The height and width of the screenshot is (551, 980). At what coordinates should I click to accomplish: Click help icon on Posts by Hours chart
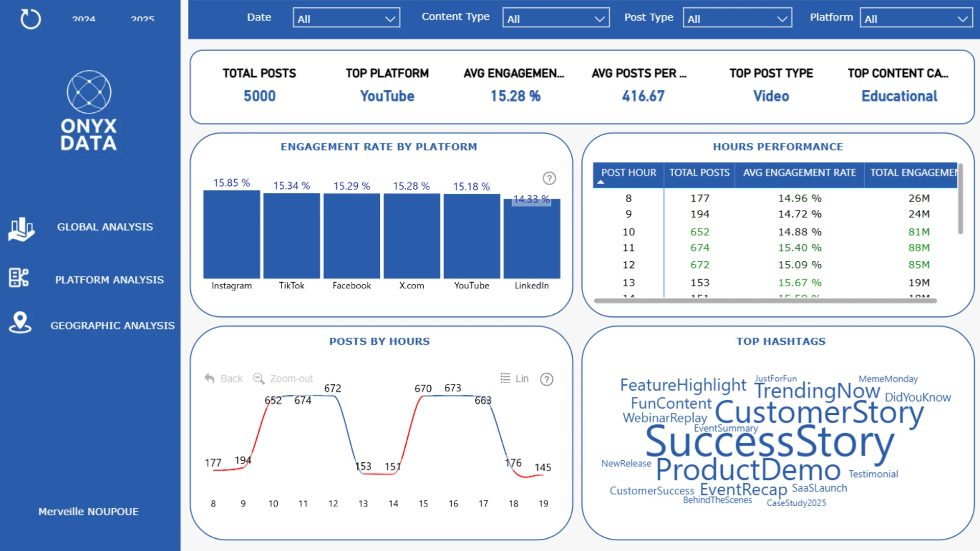pyautogui.click(x=547, y=380)
